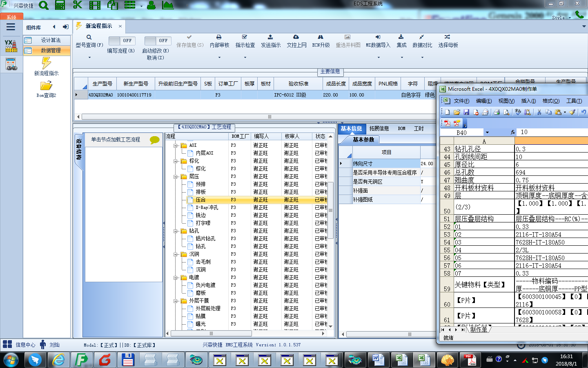
Task: Expand dropdown arrow under 型号查询(F)
Action: click(x=89, y=58)
